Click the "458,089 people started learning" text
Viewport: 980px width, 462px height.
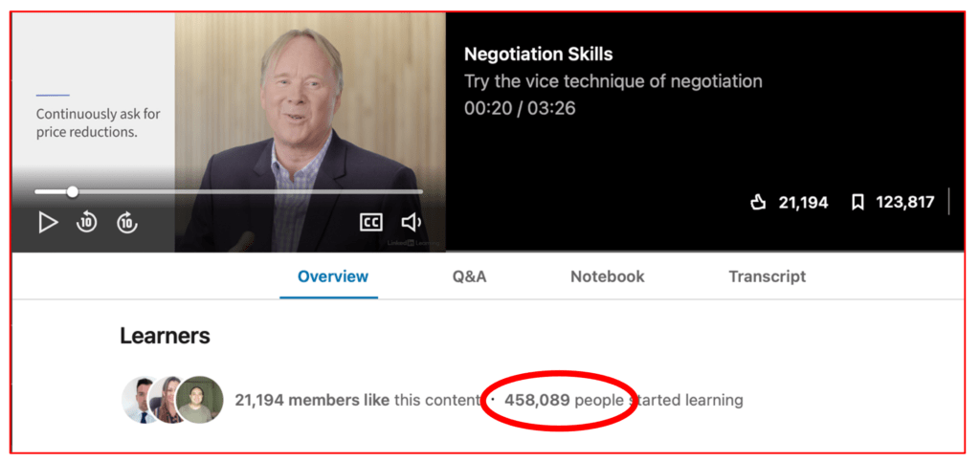(x=623, y=400)
